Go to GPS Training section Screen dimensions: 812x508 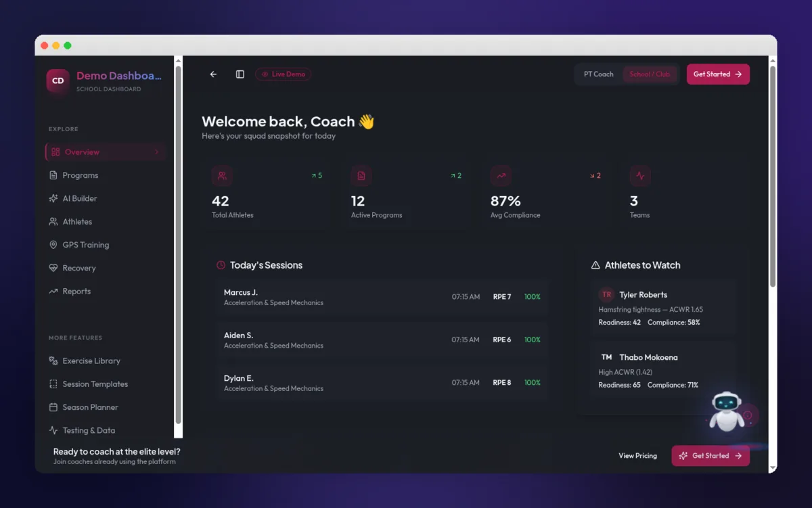[x=85, y=245]
